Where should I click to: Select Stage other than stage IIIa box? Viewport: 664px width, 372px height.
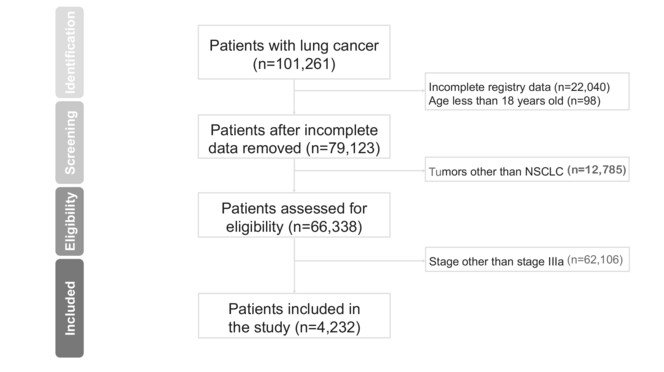click(x=527, y=260)
